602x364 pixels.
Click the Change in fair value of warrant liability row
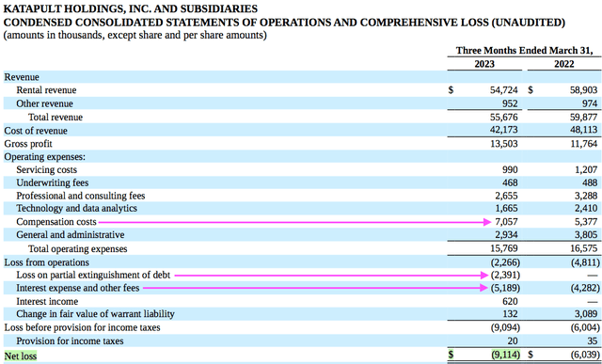pos(301,314)
